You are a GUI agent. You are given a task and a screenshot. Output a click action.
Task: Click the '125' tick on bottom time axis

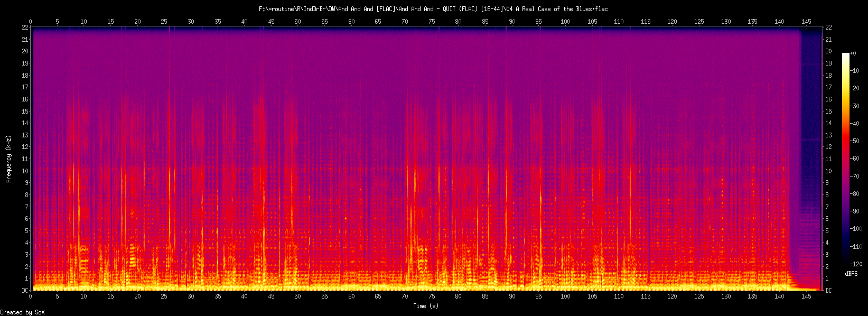click(x=699, y=296)
